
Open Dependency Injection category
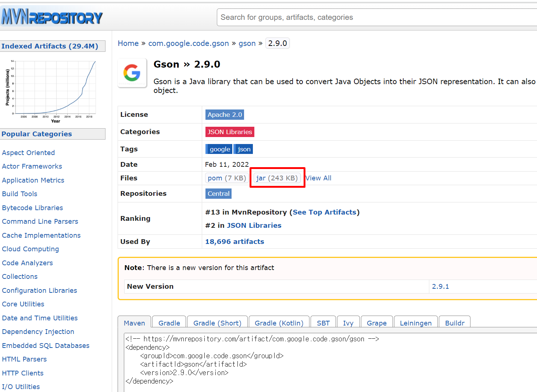38,332
